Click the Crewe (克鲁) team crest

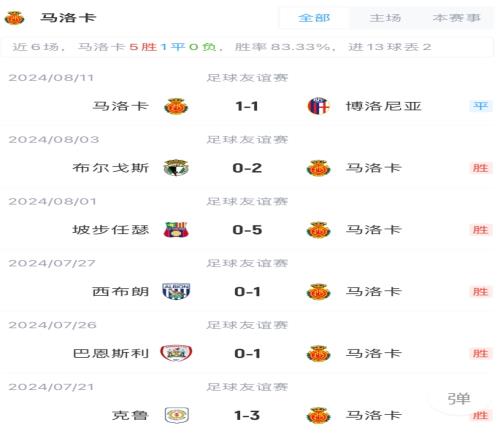[177, 415]
